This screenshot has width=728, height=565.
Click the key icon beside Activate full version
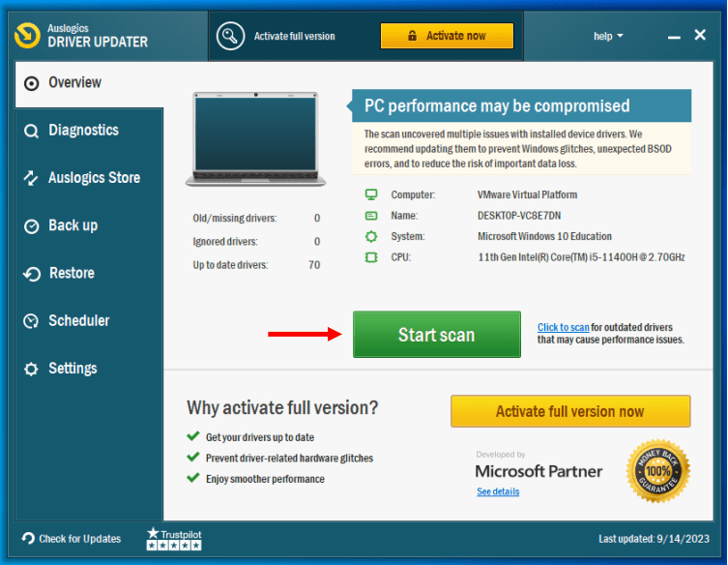pos(230,36)
